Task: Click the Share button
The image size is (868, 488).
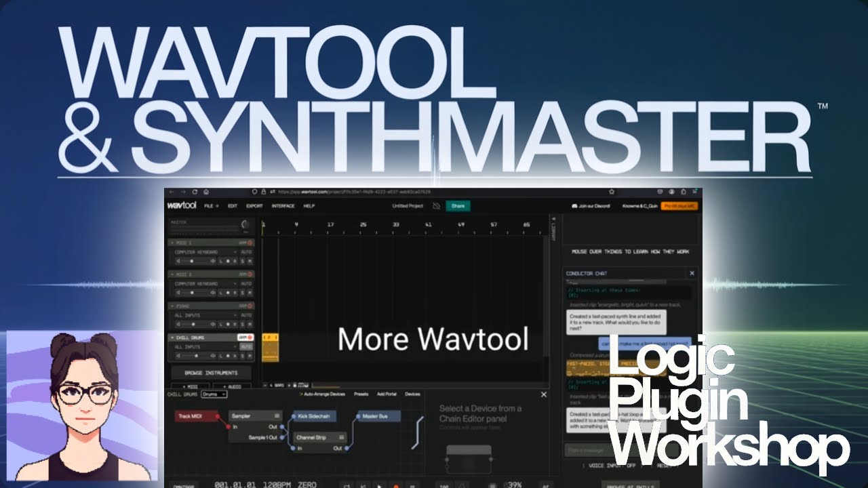Action: pyautogui.click(x=458, y=205)
